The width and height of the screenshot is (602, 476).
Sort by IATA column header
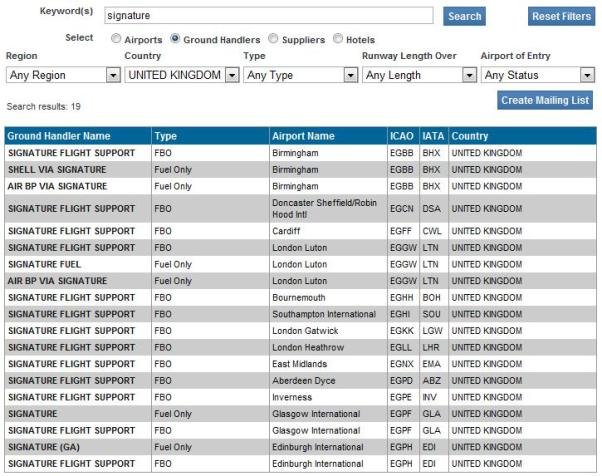[x=433, y=136]
